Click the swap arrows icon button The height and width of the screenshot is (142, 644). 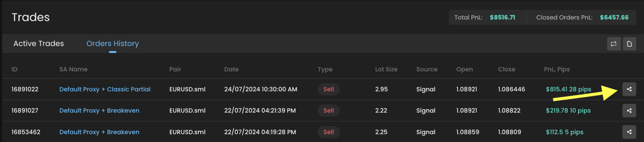click(x=613, y=44)
